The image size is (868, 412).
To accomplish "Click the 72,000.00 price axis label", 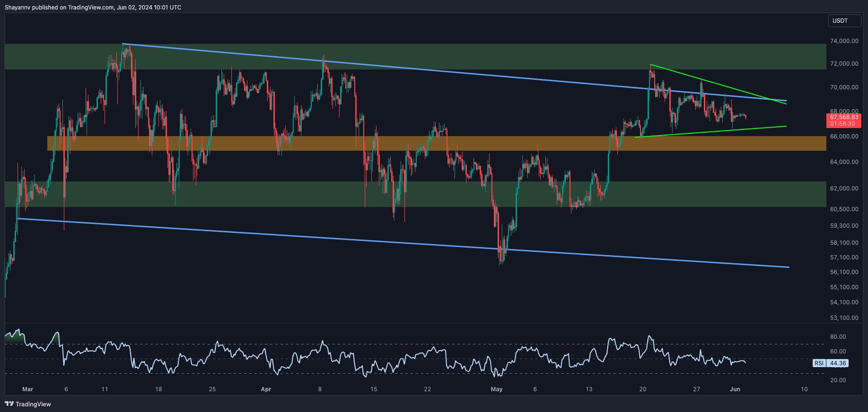I will (845, 64).
